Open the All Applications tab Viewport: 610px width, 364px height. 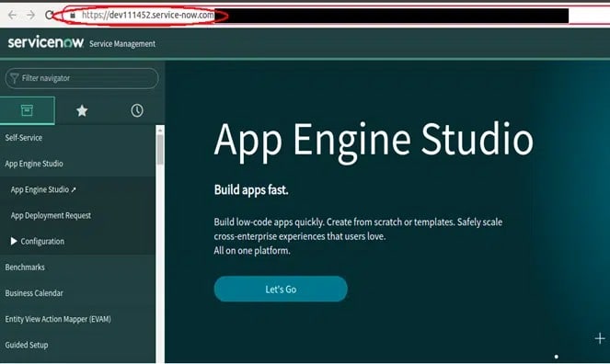click(27, 110)
